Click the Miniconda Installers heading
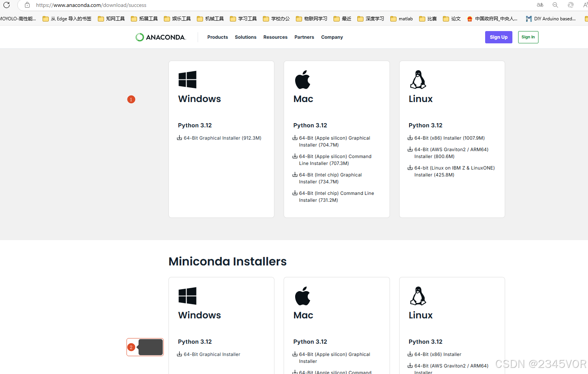 pos(228,261)
